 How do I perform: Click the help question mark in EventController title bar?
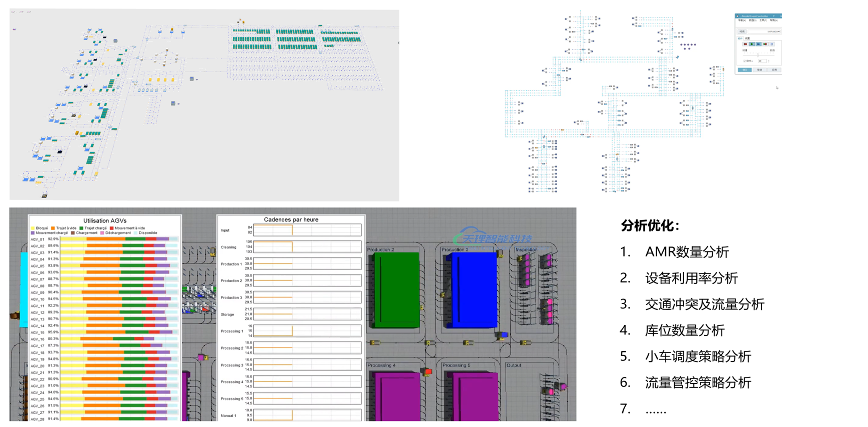point(774,16)
